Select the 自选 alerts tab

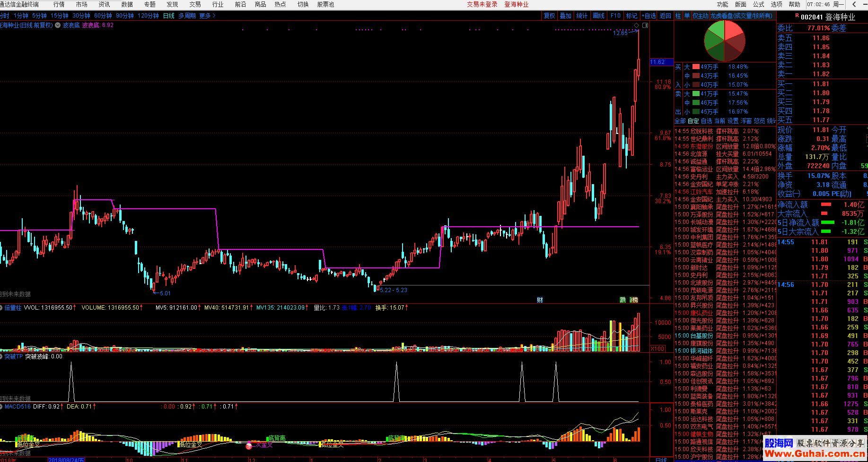point(707,121)
